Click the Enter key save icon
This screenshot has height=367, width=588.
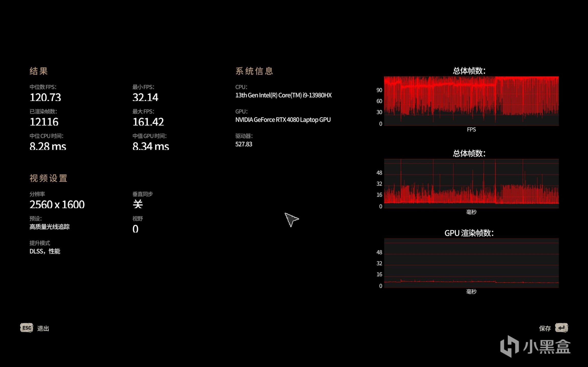pos(561,328)
